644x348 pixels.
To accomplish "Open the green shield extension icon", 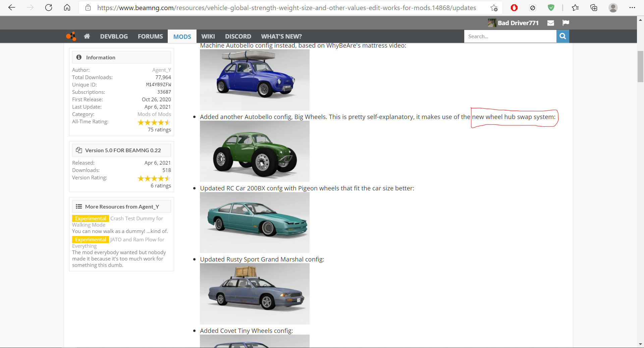I will (551, 7).
